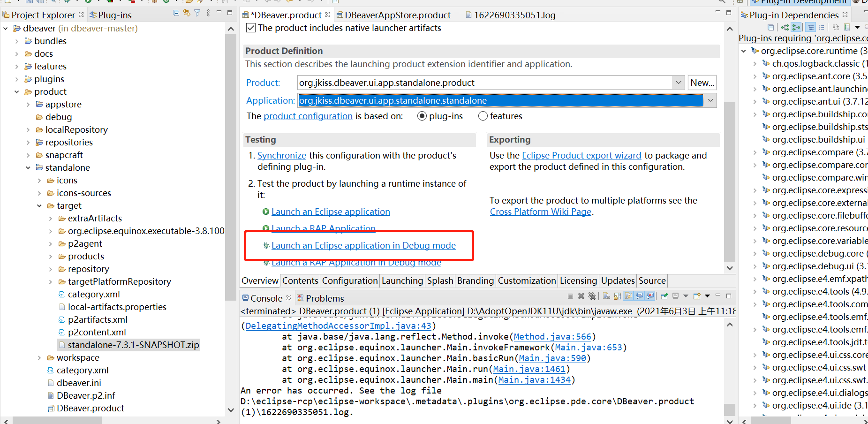Switch to the Splash tab
This screenshot has width=868, height=424.
440,280
